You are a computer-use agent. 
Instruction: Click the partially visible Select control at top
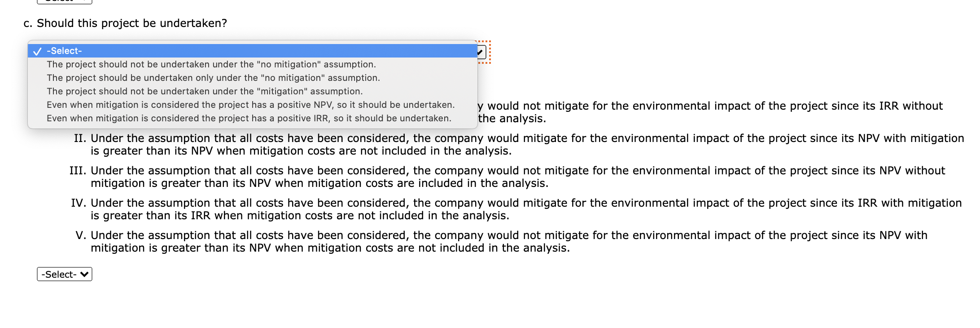coord(65,2)
